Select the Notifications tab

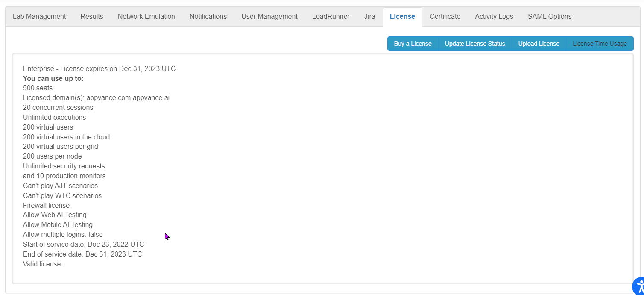(x=208, y=17)
